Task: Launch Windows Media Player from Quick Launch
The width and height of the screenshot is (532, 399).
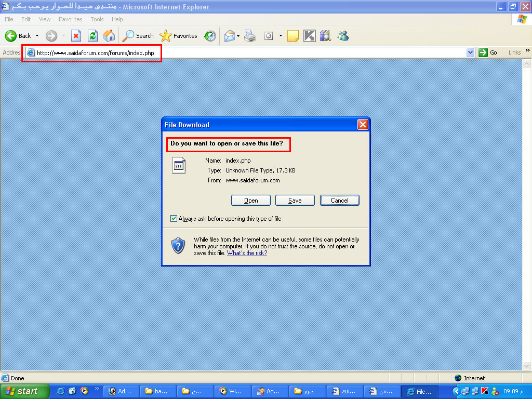Action: (x=84, y=391)
